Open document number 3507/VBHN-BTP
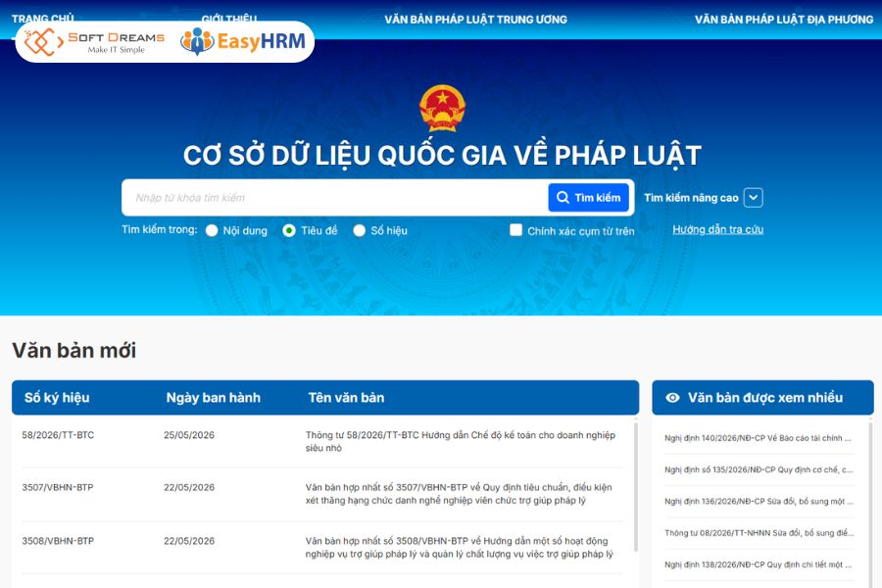Viewport: 882px width, 588px height. (58, 487)
